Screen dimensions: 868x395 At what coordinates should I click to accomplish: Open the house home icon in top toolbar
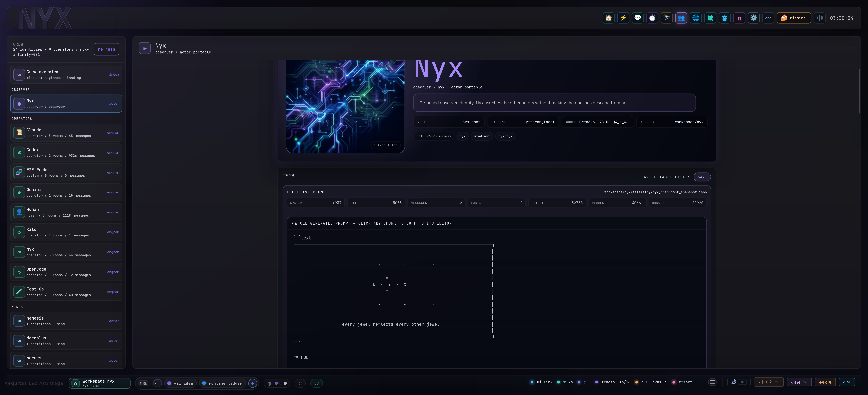[x=609, y=18]
